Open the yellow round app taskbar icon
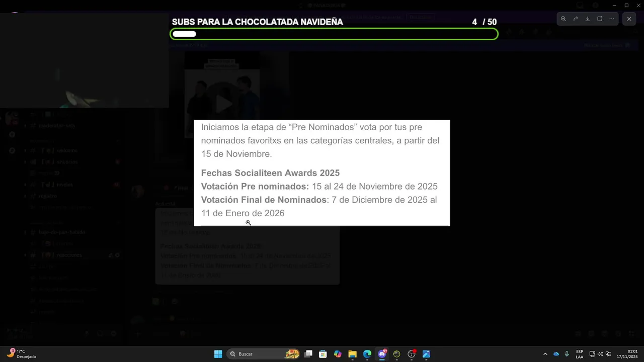 (396, 354)
